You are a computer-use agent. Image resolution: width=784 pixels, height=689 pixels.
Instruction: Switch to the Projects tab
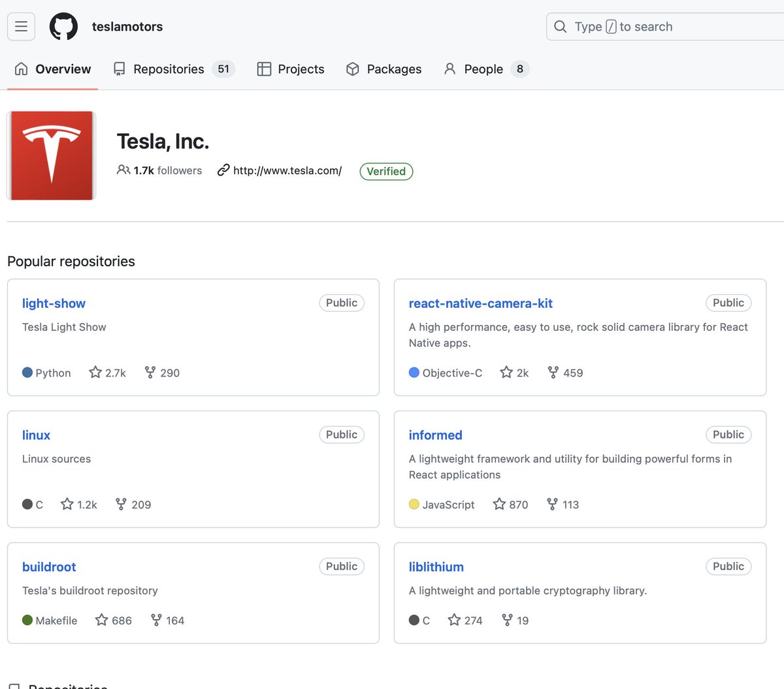pyautogui.click(x=291, y=69)
